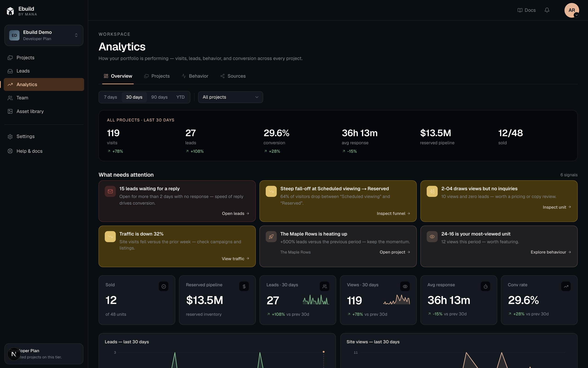Open the notifications bell icon
The image size is (588, 368).
tap(547, 10)
